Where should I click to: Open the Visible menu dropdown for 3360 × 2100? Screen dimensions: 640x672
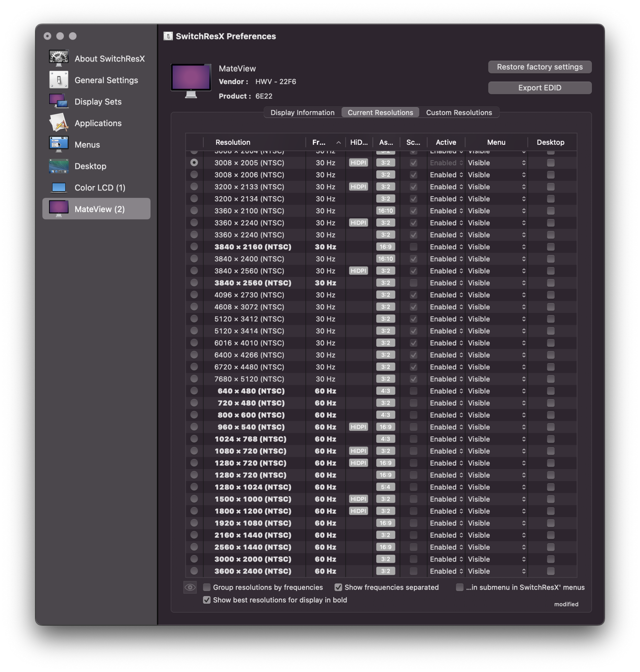click(496, 211)
